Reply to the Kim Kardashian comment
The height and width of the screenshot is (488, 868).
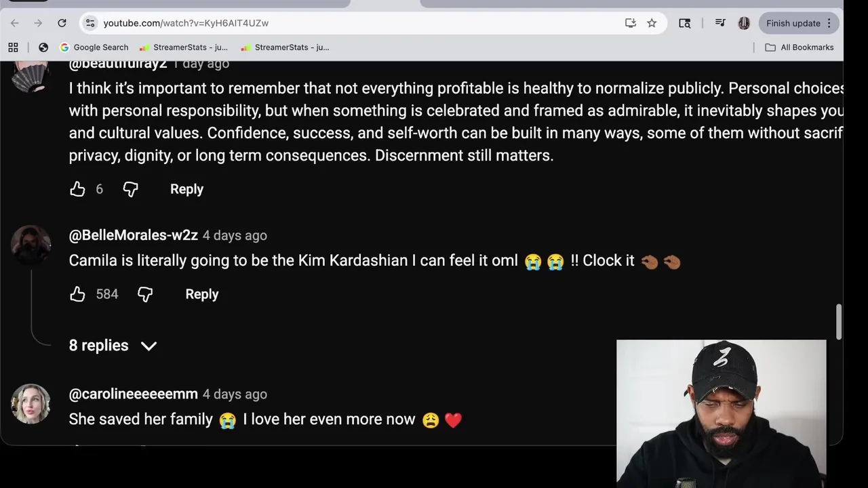tap(202, 294)
